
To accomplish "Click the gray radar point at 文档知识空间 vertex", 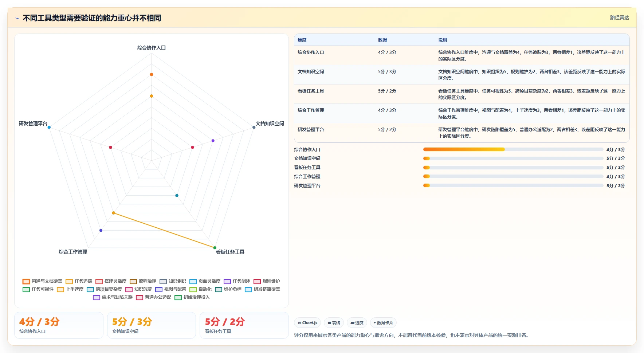I will click(254, 127).
